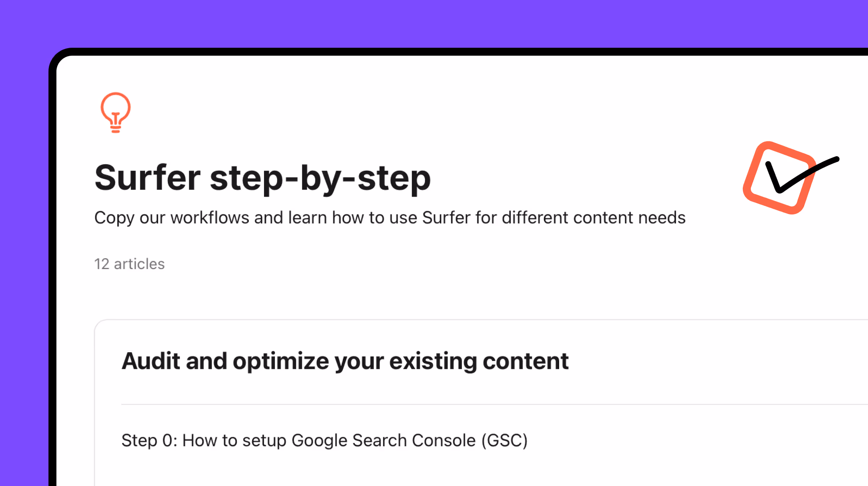Click the (GSC) text in Step 0
Image resolution: width=868 pixels, height=486 pixels.
coord(505,440)
